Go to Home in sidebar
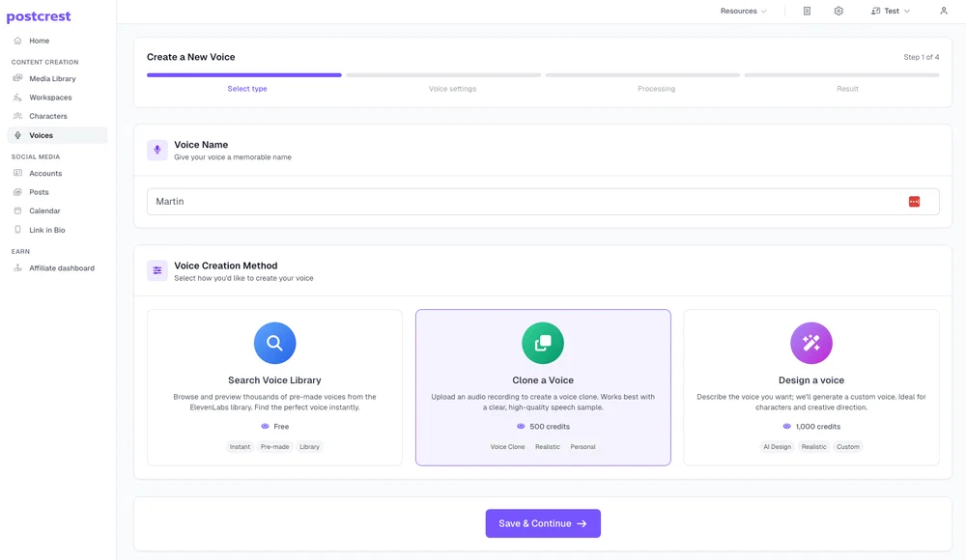The height and width of the screenshot is (560, 966). (x=57, y=41)
